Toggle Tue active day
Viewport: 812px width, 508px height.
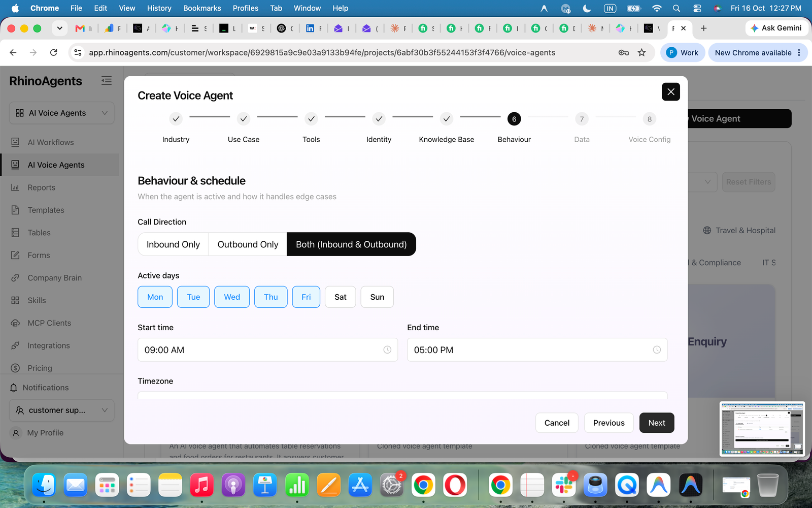pos(193,297)
